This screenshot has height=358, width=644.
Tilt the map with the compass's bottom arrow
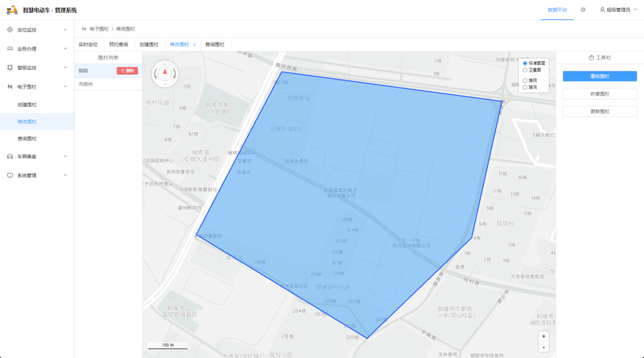click(165, 84)
